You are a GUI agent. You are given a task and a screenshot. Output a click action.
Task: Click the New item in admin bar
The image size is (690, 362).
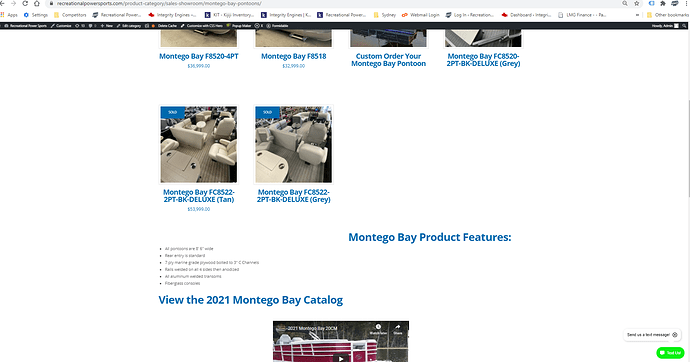click(107, 26)
